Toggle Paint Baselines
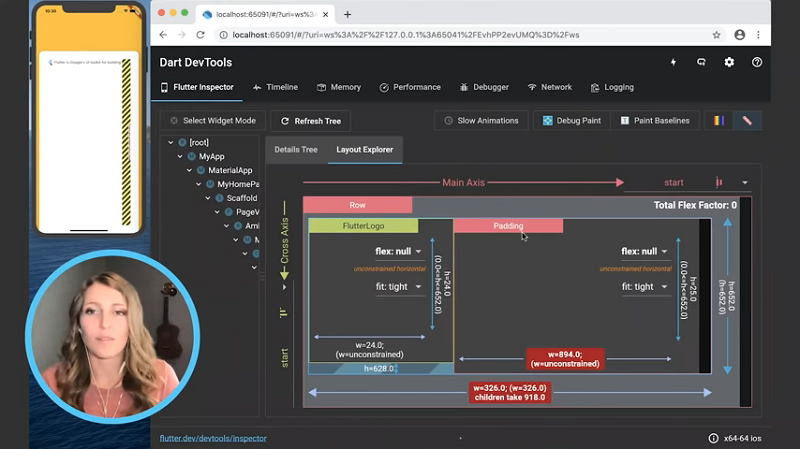 (x=655, y=120)
